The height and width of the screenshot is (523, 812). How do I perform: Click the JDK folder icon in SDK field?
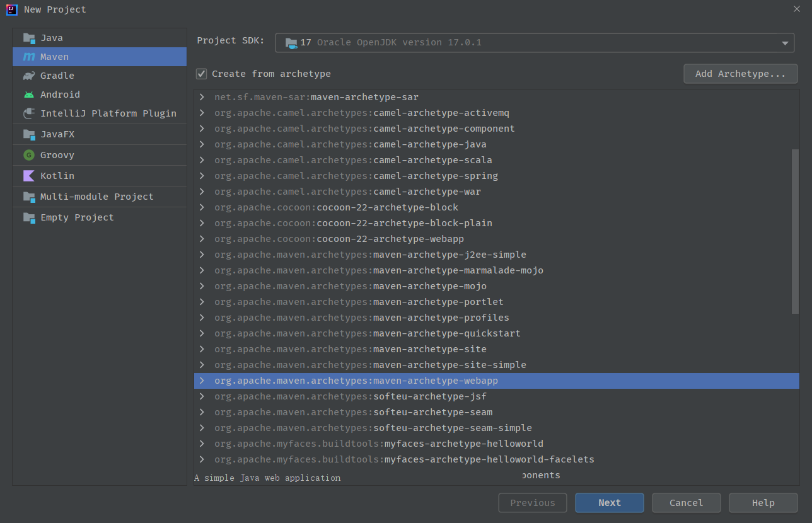(x=291, y=43)
